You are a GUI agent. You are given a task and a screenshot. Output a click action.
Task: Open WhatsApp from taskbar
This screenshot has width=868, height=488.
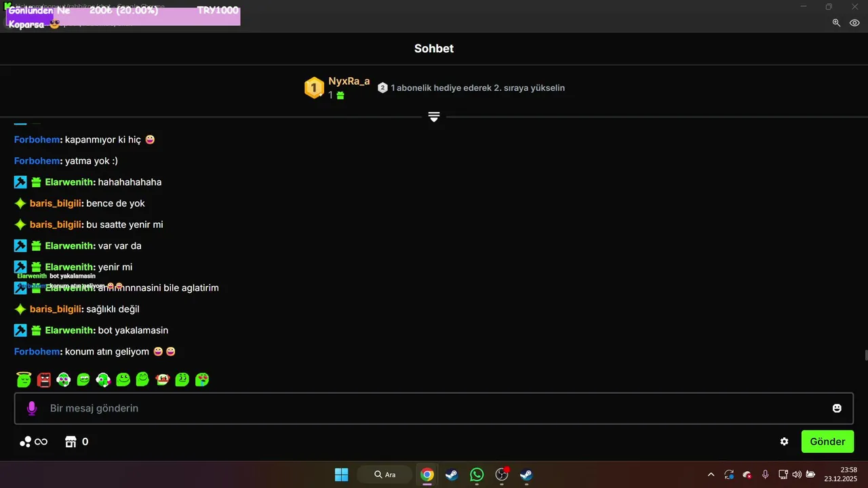[x=477, y=474]
